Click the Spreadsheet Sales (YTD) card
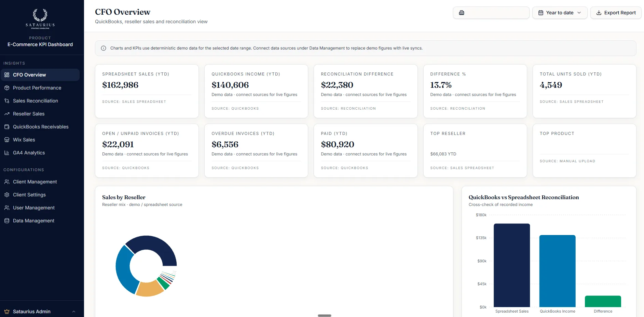 (x=147, y=91)
